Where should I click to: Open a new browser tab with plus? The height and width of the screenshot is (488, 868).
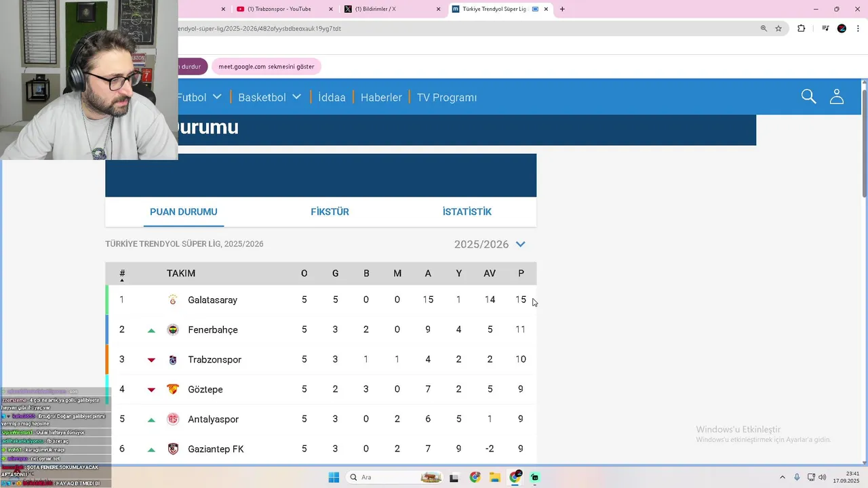click(562, 9)
